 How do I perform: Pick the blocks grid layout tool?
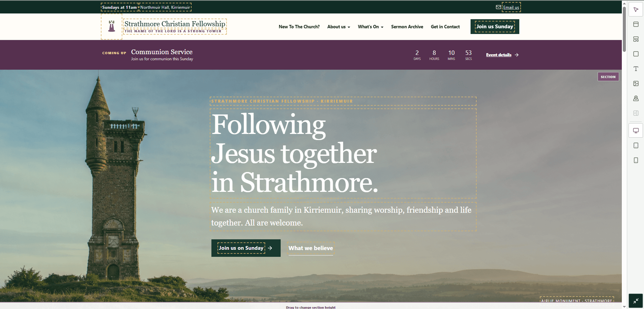pyautogui.click(x=636, y=39)
